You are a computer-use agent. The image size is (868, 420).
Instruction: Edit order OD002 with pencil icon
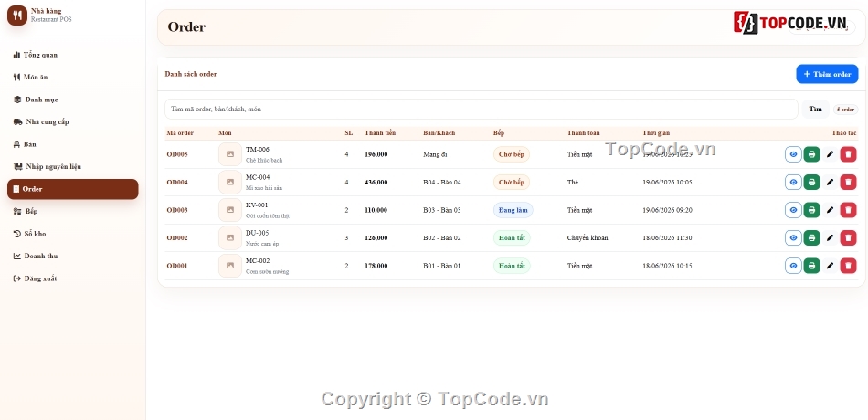click(x=830, y=238)
